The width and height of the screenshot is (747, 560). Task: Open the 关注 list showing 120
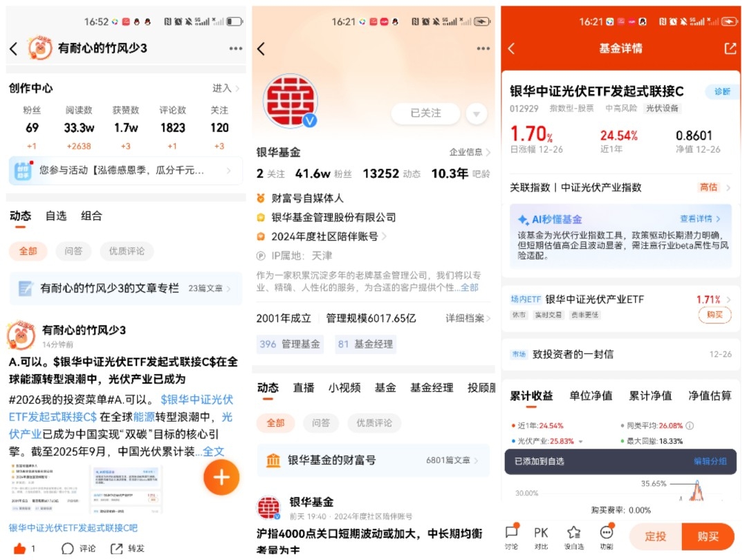[x=219, y=128]
